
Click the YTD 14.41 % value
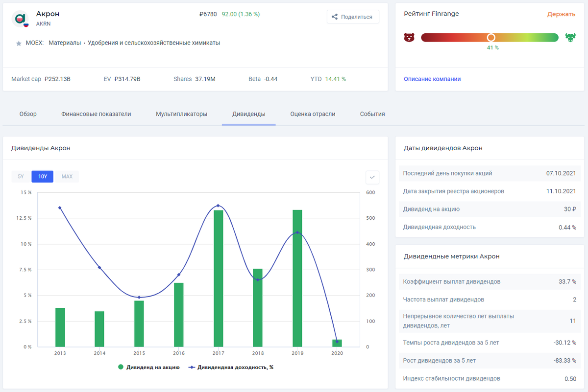click(335, 79)
